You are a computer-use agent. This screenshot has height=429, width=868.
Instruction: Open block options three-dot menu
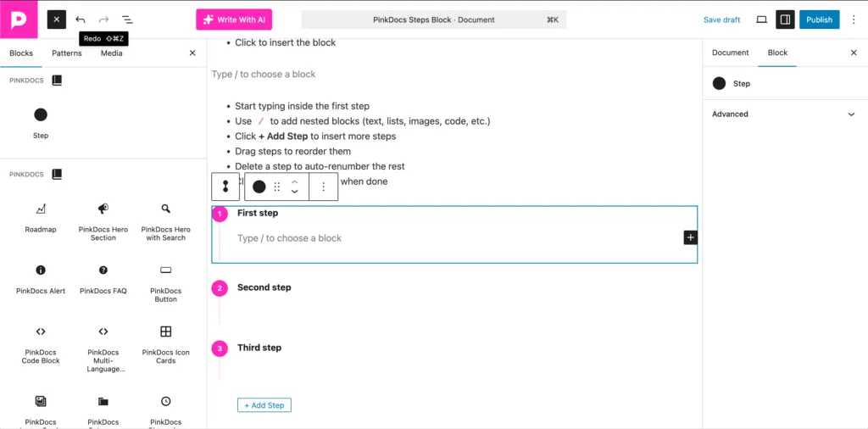[x=323, y=187]
